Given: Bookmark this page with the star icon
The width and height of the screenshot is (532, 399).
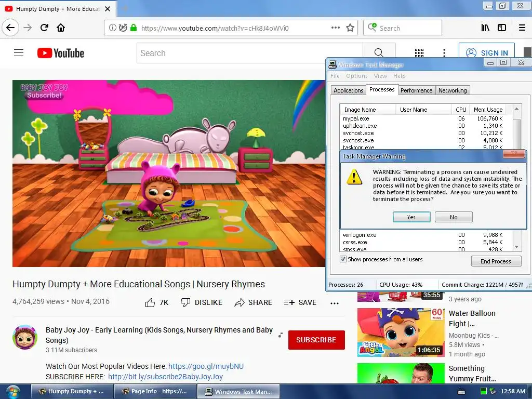Looking at the screenshot, I should pos(350,28).
